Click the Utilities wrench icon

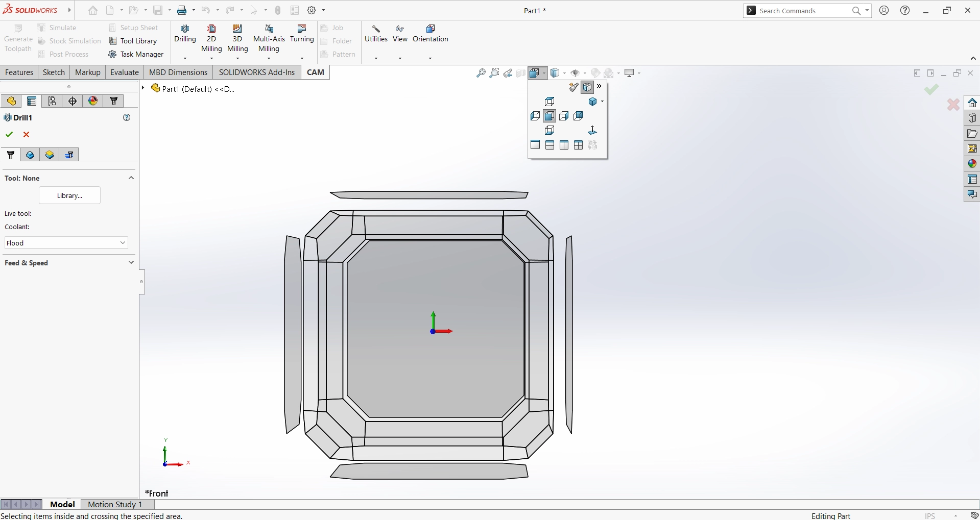click(376, 29)
